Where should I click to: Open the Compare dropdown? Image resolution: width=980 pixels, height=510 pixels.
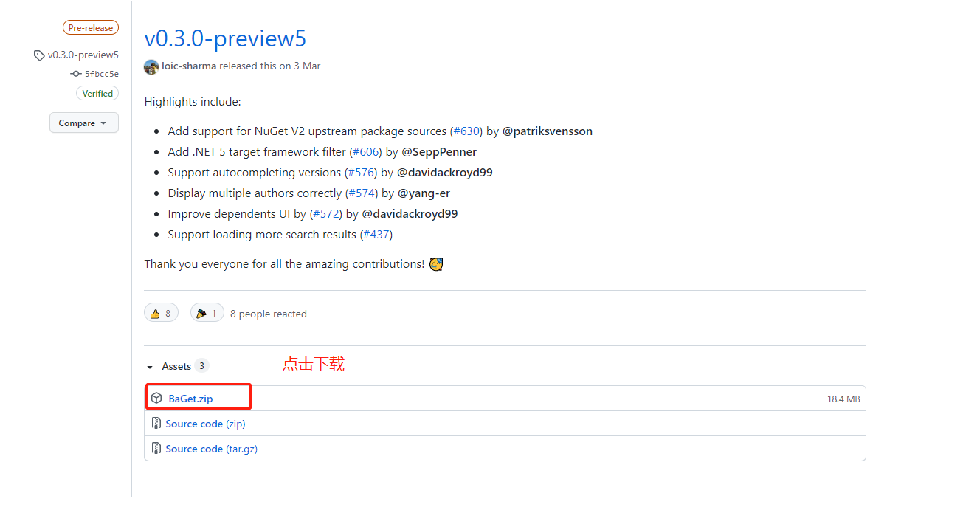click(x=84, y=123)
